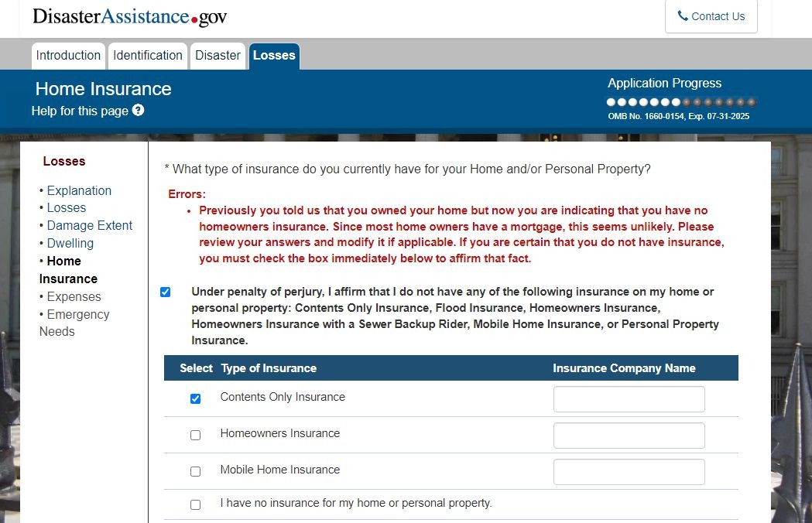This screenshot has height=523, width=812.
Task: Open the Dwelling sidebar link
Action: point(70,244)
